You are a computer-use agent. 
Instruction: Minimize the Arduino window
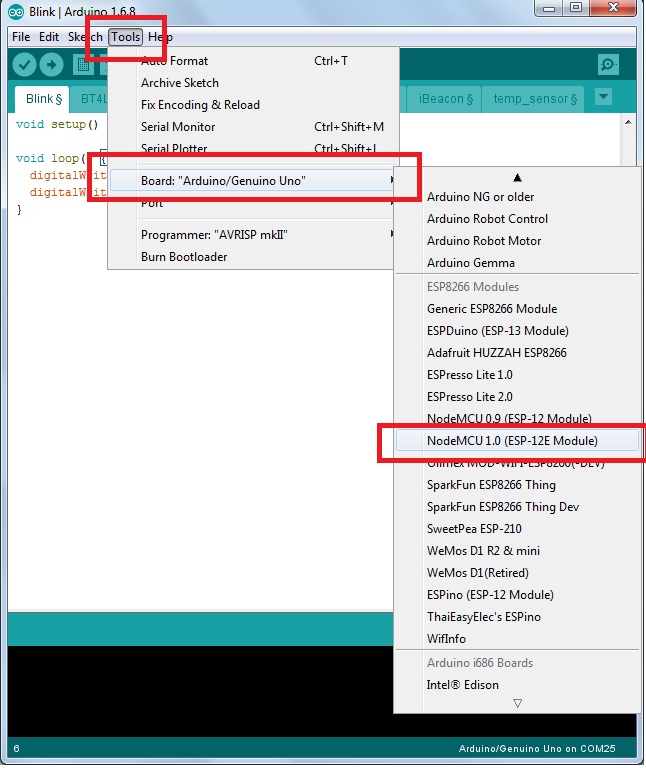[549, 8]
